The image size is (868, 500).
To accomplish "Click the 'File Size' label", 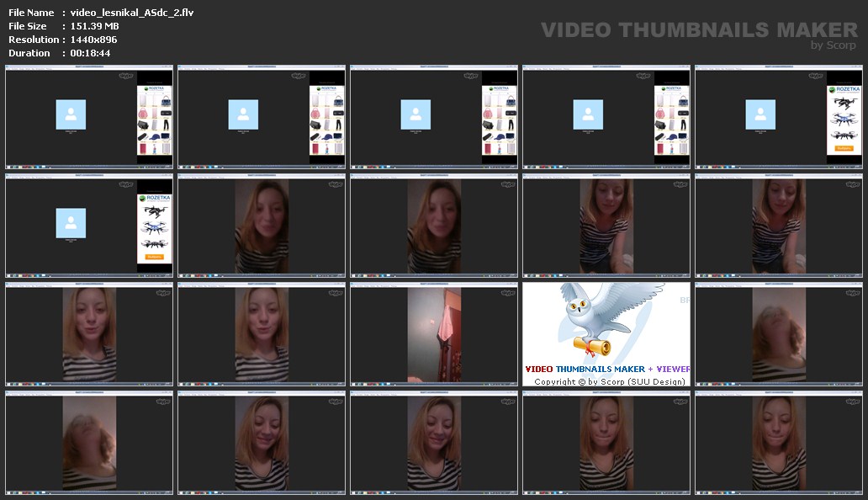I will point(28,26).
